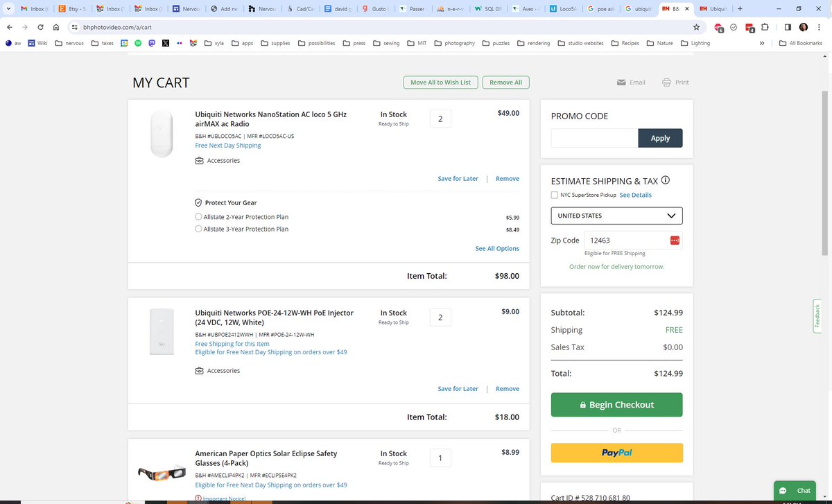This screenshot has height=504, width=832.
Task: Open the tab search chevron
Action: click(x=8, y=9)
